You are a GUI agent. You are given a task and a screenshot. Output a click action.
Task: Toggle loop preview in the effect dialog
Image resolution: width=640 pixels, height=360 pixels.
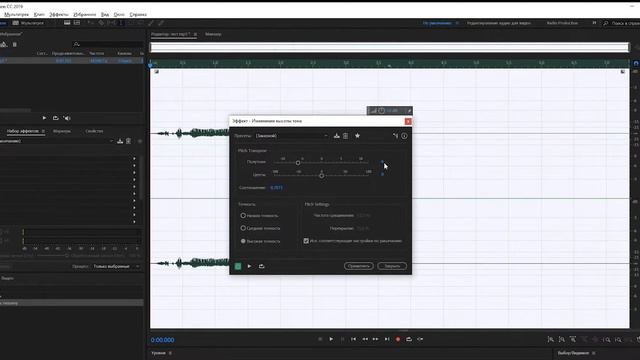click(x=262, y=266)
